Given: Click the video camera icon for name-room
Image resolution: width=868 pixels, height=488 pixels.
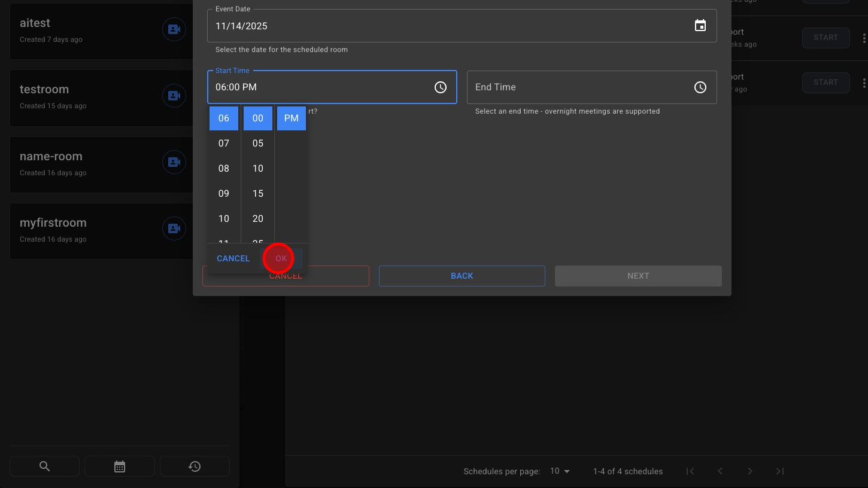Looking at the screenshot, I should coord(174,162).
